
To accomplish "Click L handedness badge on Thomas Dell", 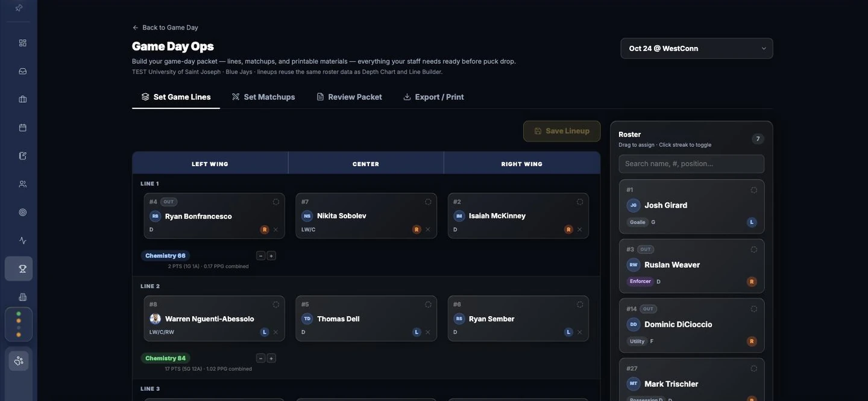I will (x=417, y=332).
